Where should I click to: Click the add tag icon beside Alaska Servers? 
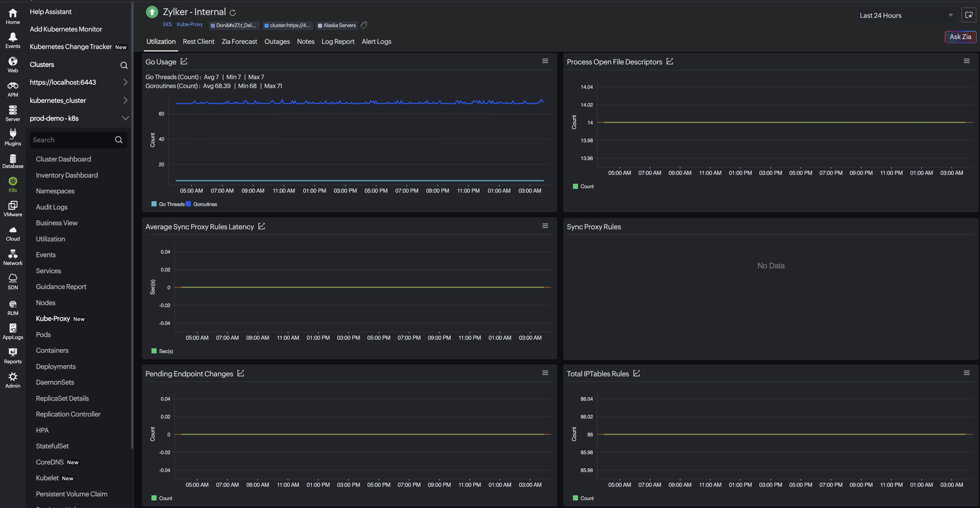(x=364, y=25)
